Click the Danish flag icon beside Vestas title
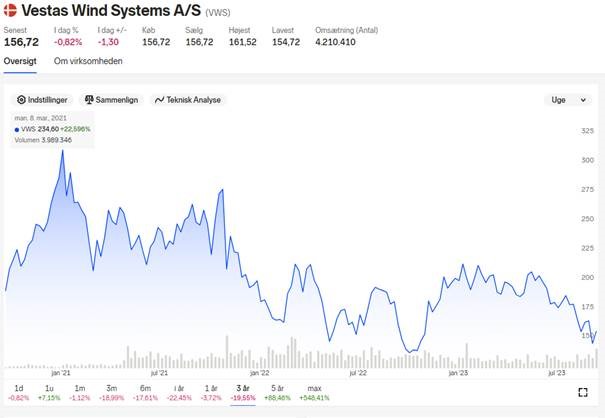 [x=10, y=10]
